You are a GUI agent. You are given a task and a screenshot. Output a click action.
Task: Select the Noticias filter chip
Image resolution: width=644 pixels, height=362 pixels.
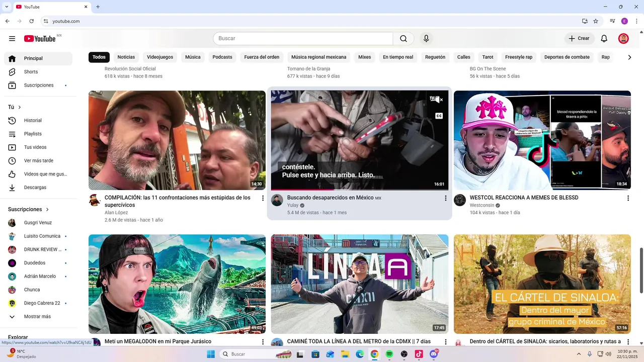[x=126, y=57]
